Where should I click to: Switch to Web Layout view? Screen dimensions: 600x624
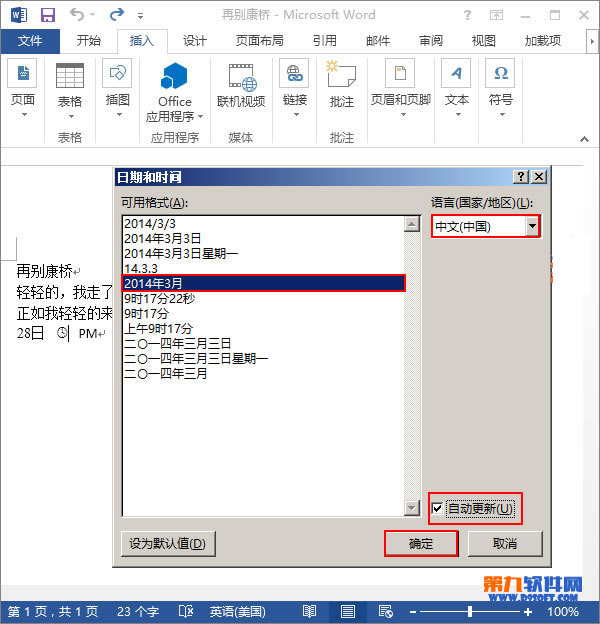(386, 611)
